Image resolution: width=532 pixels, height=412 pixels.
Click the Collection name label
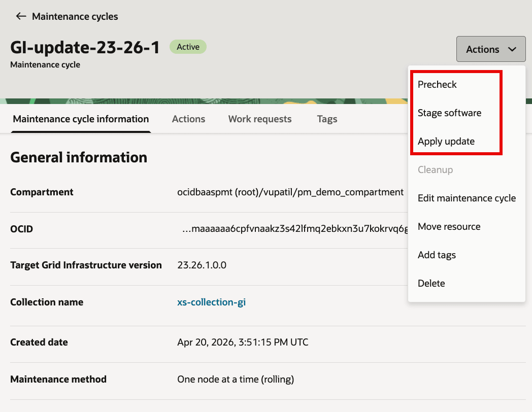(x=47, y=302)
